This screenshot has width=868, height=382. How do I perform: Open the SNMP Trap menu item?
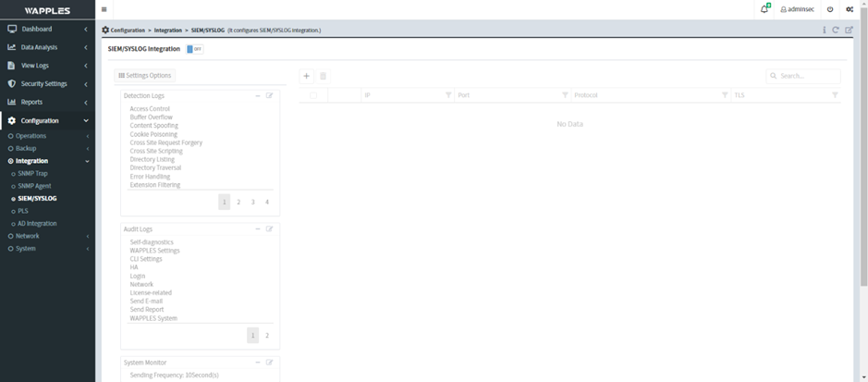point(32,173)
